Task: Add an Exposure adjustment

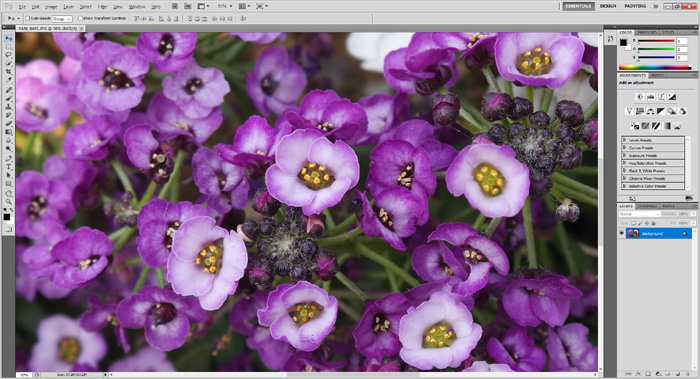Action: 672,96
